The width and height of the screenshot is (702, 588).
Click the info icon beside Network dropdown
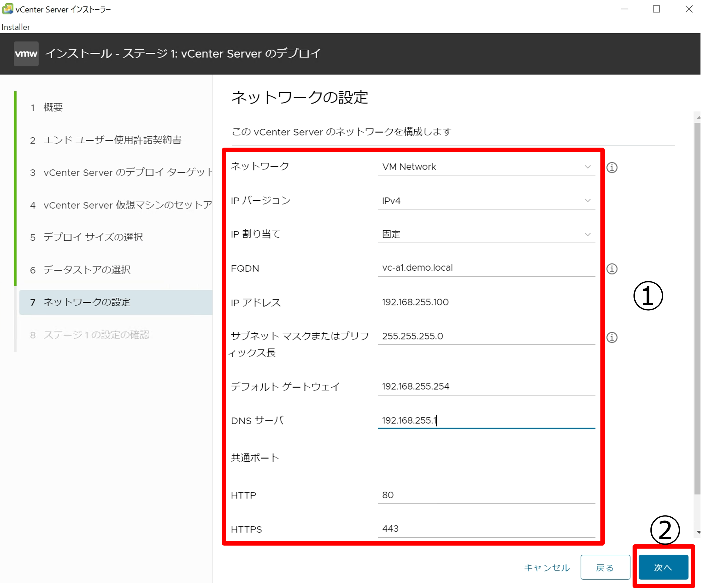tap(612, 167)
